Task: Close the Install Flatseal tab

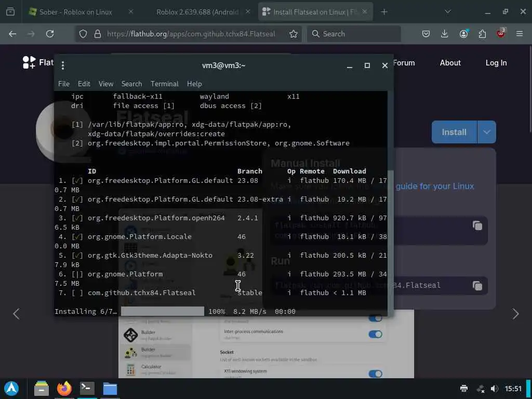Action: coord(365,11)
